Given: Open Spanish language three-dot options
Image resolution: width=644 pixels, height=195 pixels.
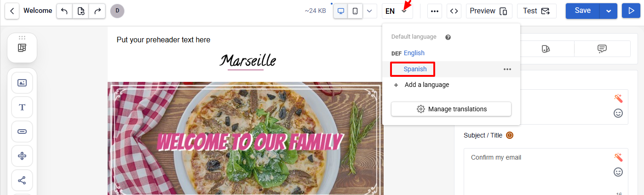Looking at the screenshot, I should pos(507,69).
